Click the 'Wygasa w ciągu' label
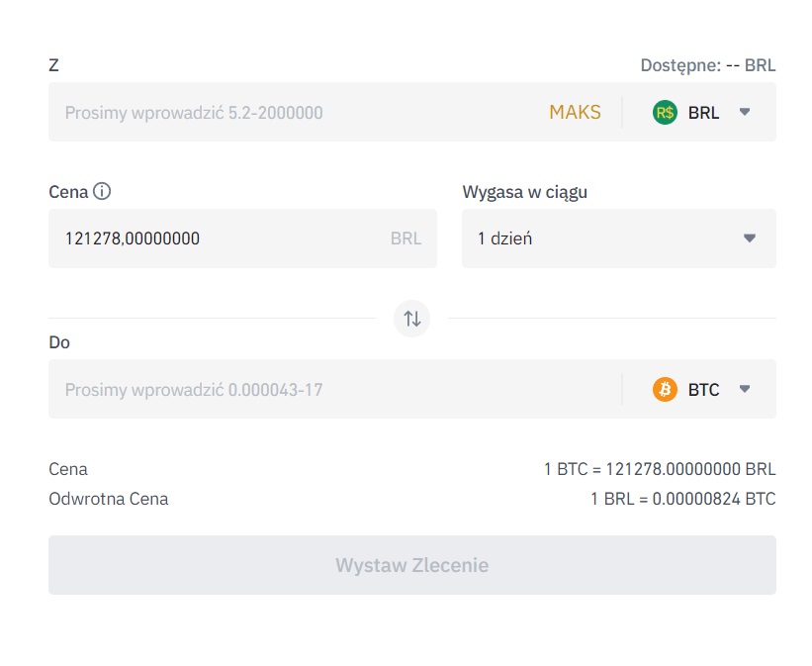This screenshot has height=666, width=812. point(524,192)
